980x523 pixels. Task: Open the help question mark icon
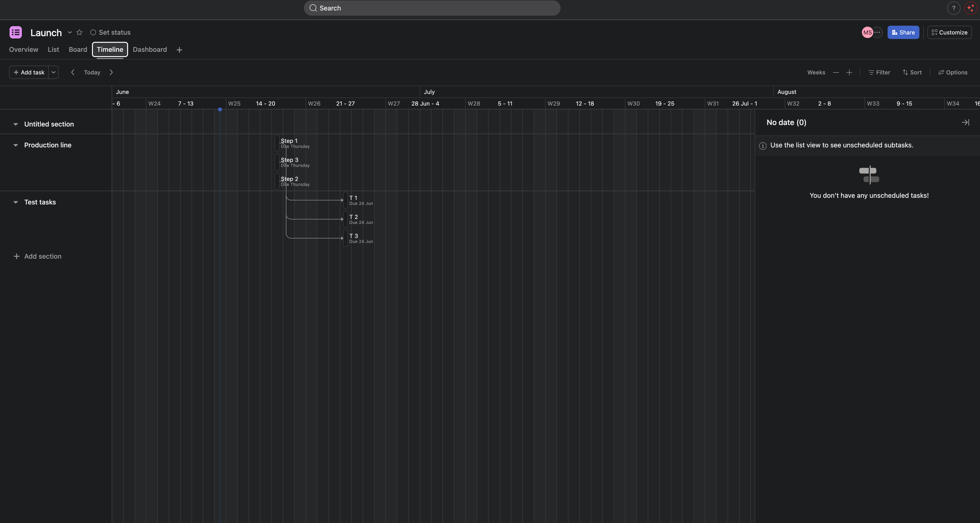pos(953,8)
